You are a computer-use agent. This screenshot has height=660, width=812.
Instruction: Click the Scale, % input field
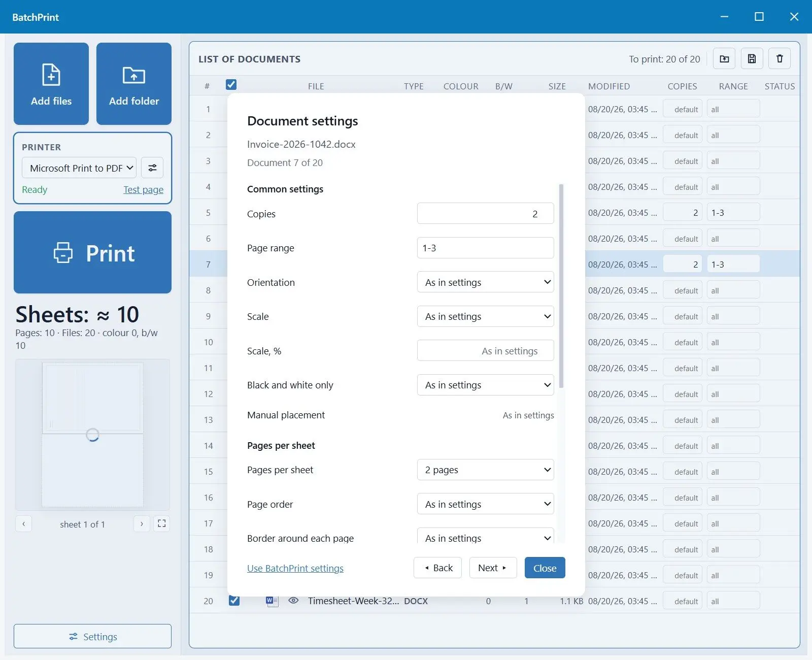point(485,351)
